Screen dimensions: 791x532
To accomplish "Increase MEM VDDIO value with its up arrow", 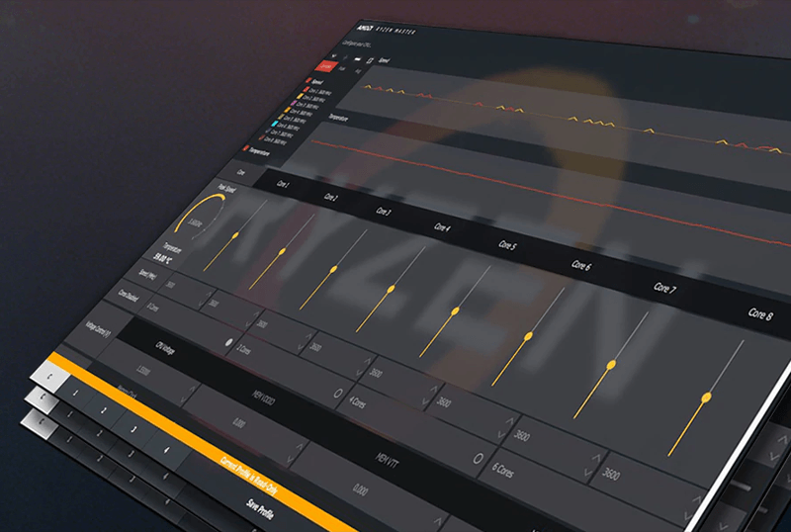I will 300,446.
